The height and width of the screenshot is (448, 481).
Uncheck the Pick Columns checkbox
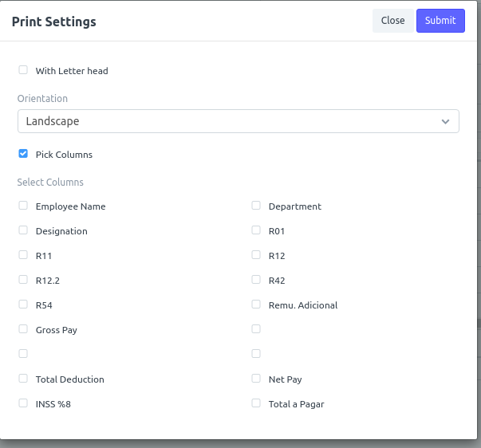click(23, 154)
